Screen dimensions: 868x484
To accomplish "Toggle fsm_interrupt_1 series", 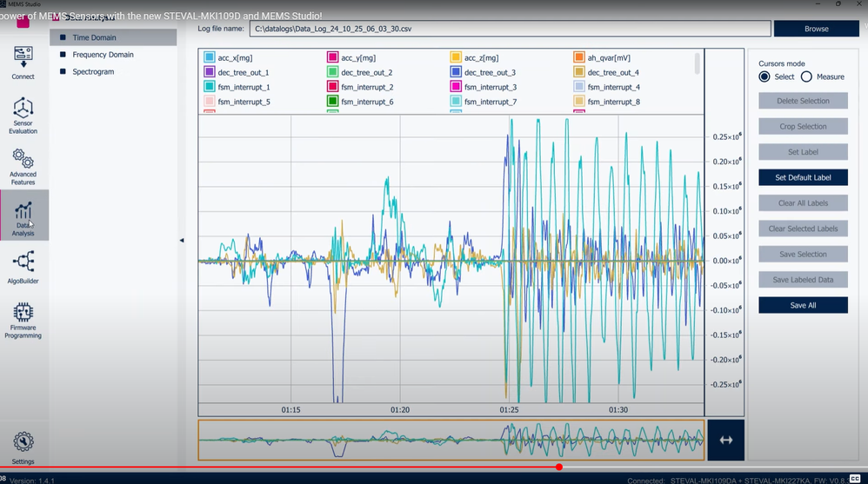I will point(210,86).
